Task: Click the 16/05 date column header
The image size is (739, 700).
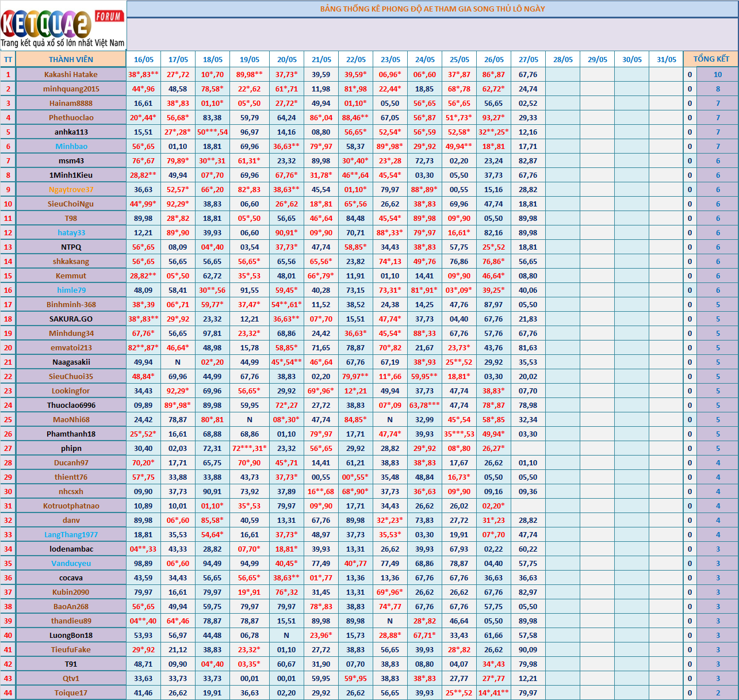Action: 143,59
